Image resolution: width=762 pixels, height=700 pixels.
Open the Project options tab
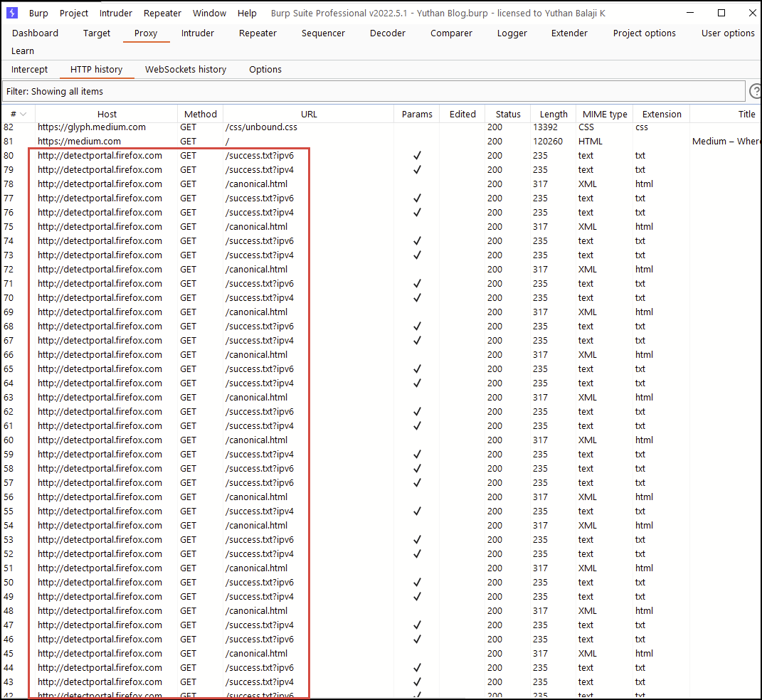(x=644, y=33)
